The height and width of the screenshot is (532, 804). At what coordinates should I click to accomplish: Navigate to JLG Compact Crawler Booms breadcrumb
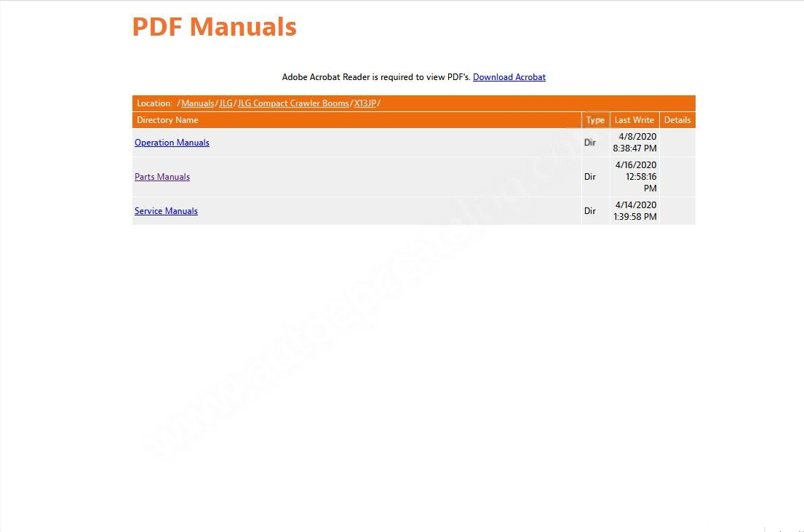[293, 103]
